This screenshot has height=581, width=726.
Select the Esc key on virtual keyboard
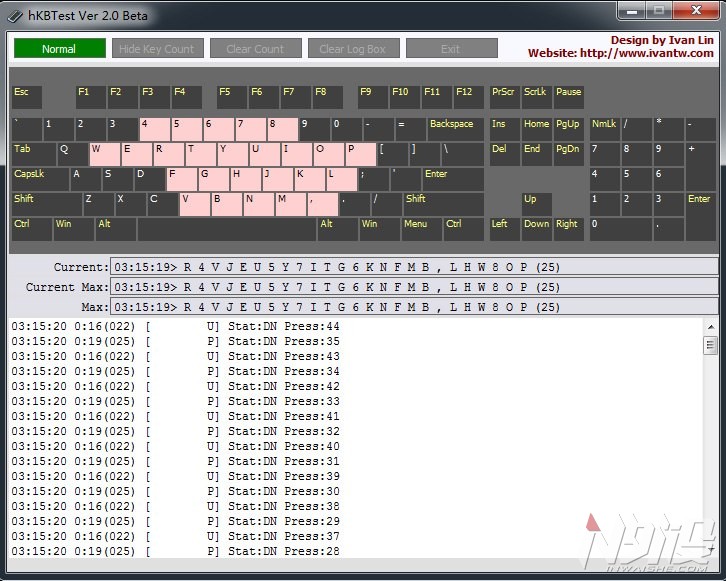(x=27, y=97)
